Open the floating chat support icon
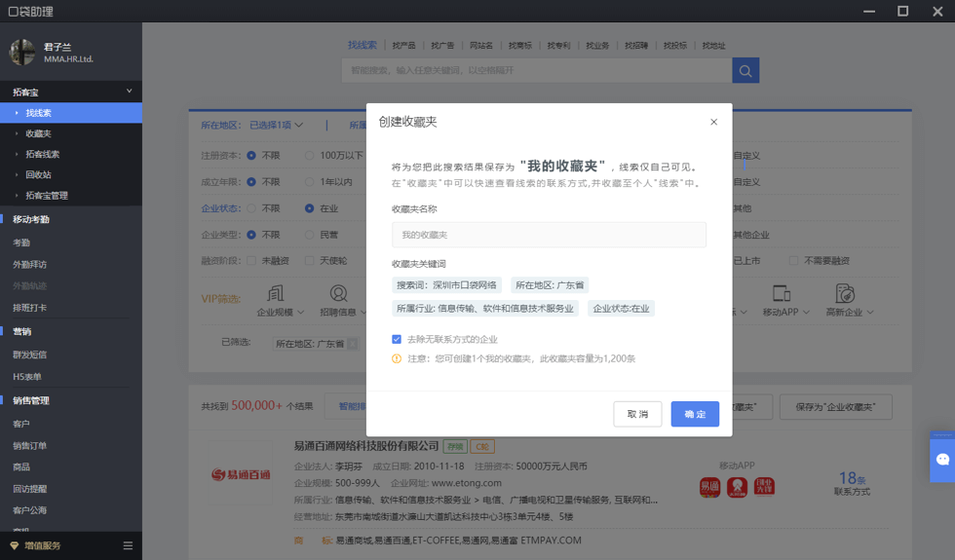The image size is (955, 560). (942, 459)
